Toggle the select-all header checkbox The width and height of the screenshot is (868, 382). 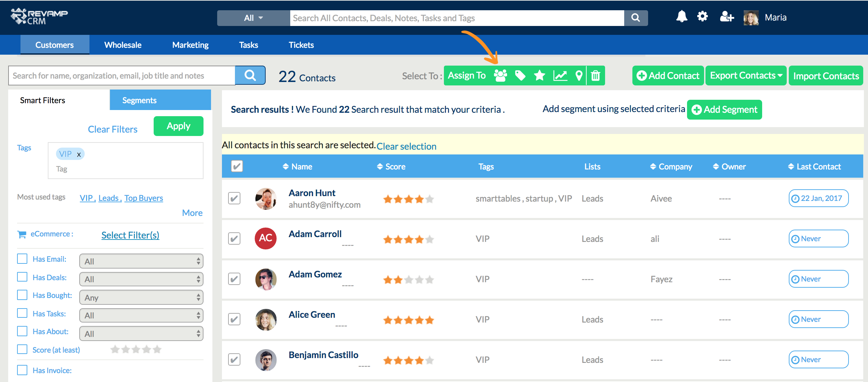click(237, 166)
